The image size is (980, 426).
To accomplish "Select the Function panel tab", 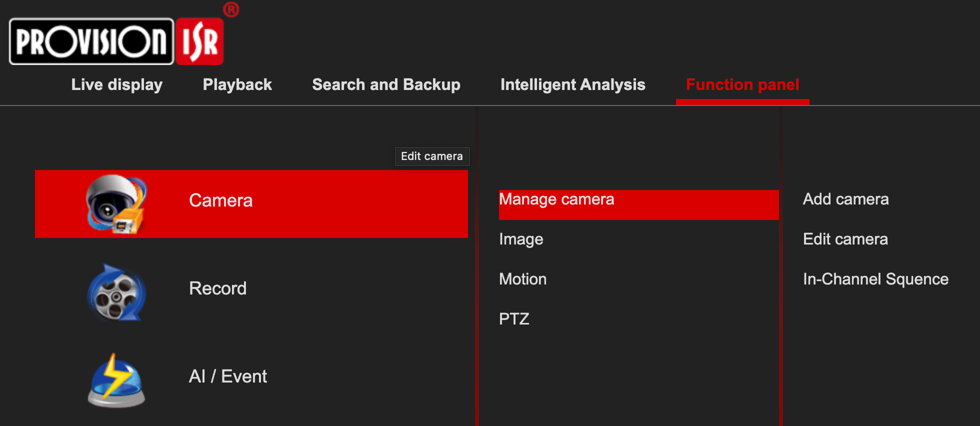I will (x=742, y=84).
